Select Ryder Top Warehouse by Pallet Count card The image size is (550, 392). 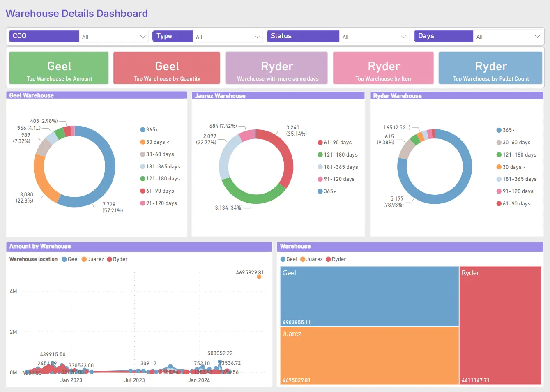(x=490, y=68)
